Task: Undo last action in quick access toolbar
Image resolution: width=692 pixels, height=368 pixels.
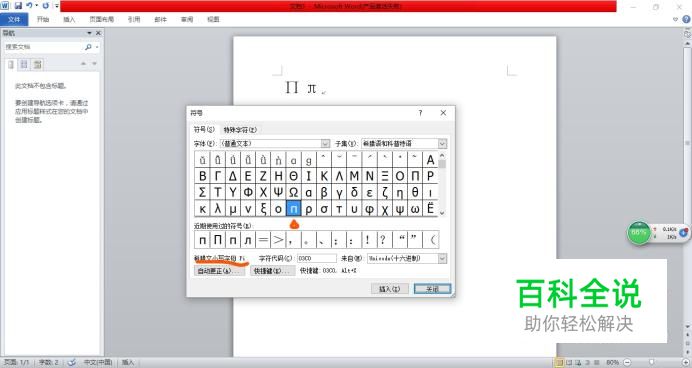Action: pyautogui.click(x=29, y=6)
